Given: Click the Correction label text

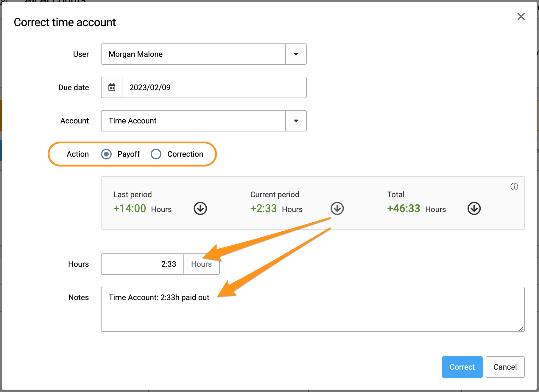Looking at the screenshot, I should point(185,154).
